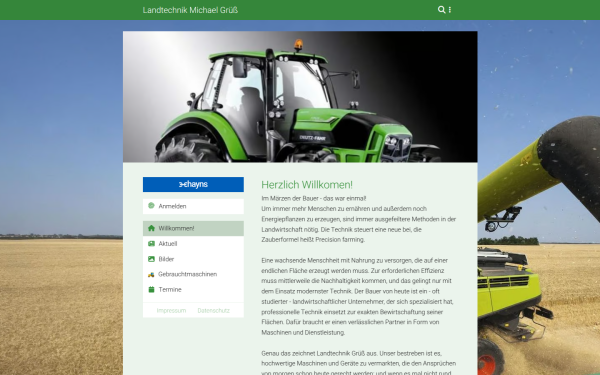The image size is (600, 375).
Task: Click the picture icon beside Bilder
Action: (x=151, y=259)
